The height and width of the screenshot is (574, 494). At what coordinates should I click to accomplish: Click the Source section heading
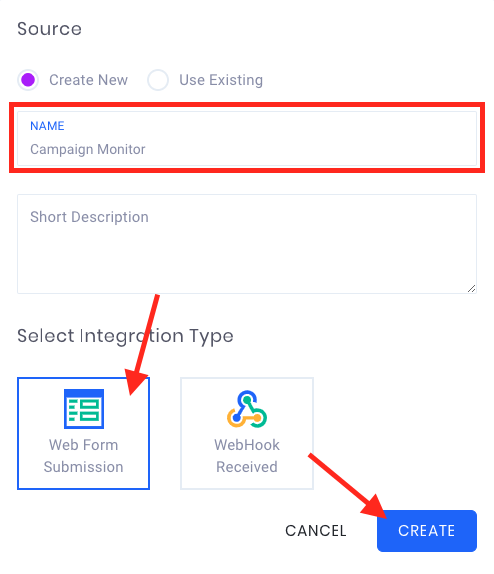coord(49,29)
